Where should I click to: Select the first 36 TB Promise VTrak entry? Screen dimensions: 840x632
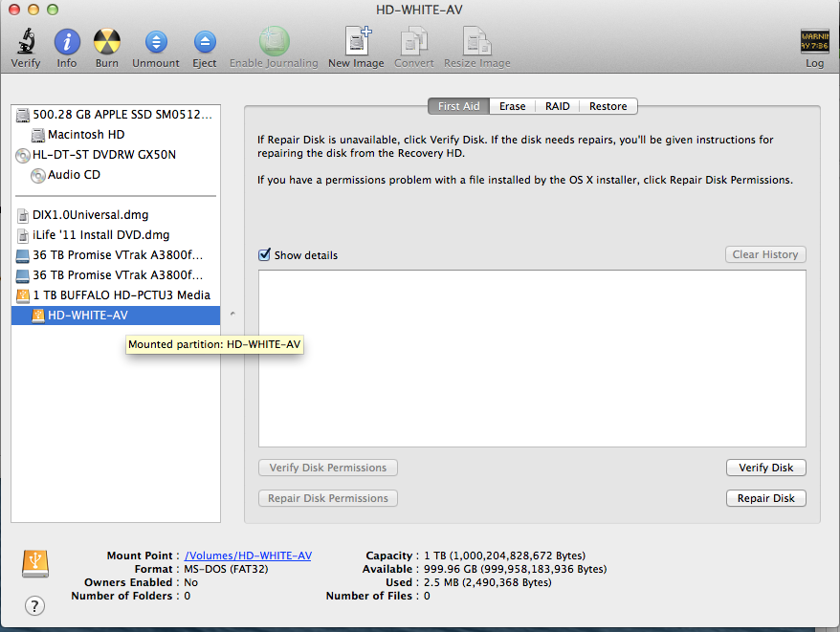pos(115,255)
